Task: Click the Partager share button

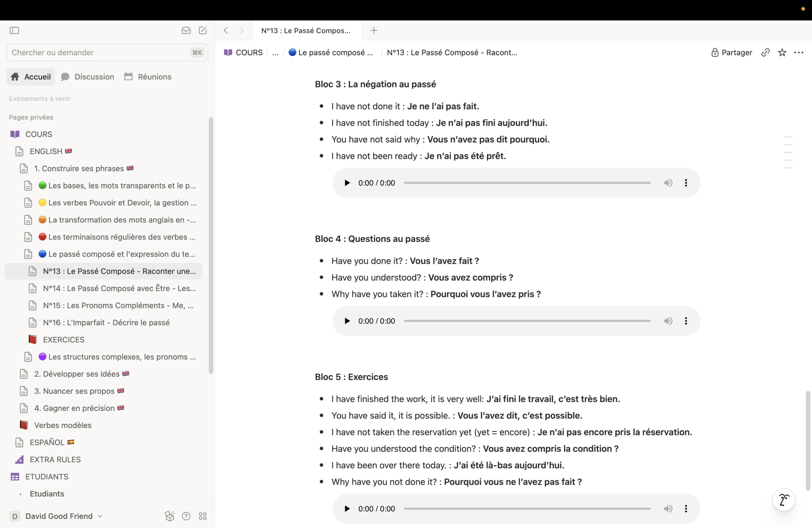Action: click(x=732, y=53)
